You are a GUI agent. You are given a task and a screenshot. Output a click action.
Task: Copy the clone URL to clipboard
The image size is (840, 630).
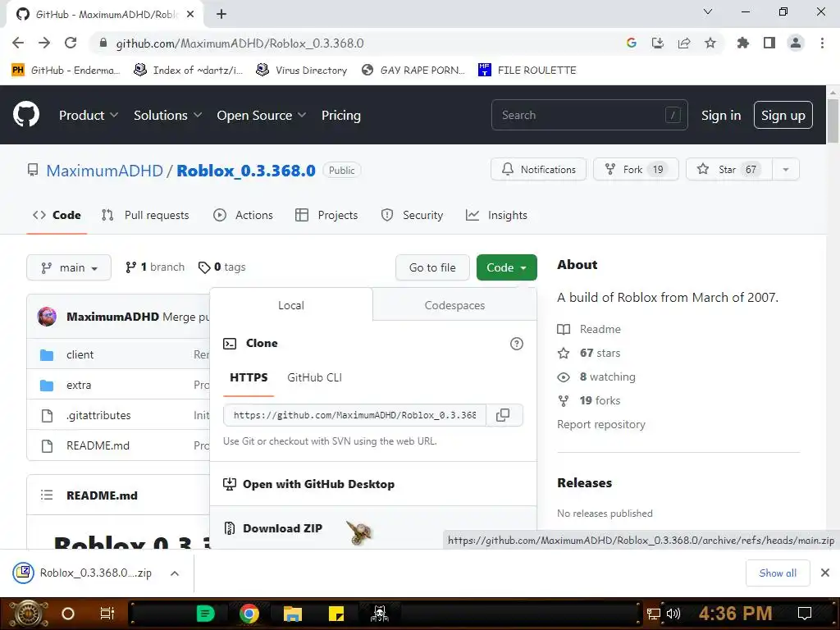[x=503, y=415]
